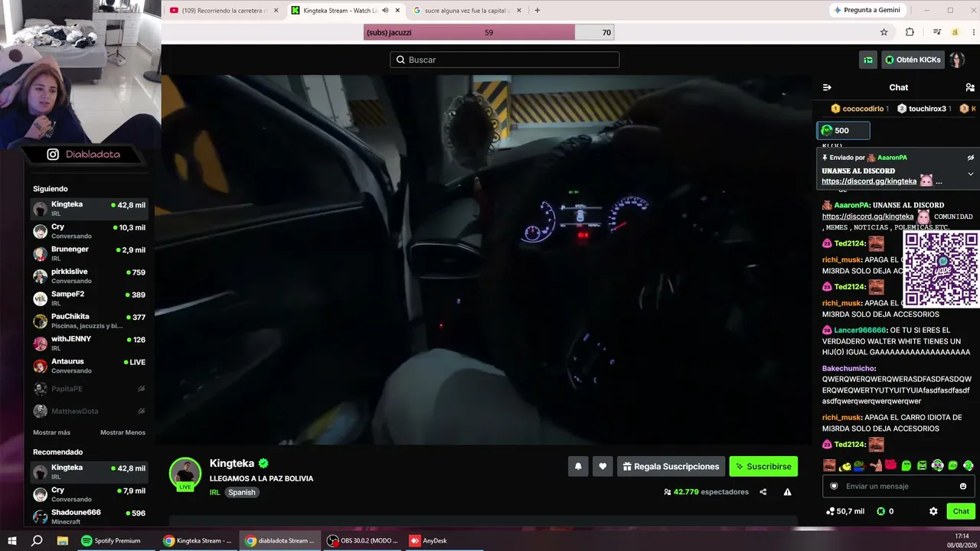Click the Windows Start button
The width and height of the screenshot is (980, 551).
[x=12, y=540]
